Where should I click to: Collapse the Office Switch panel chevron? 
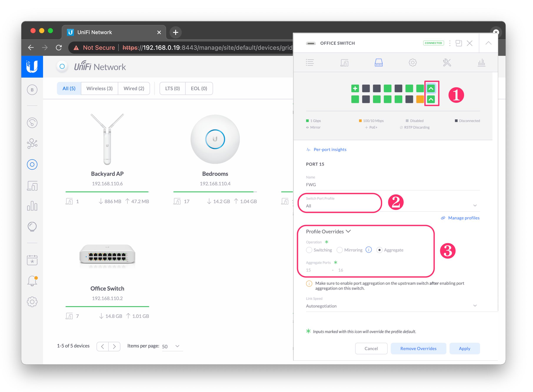click(488, 43)
